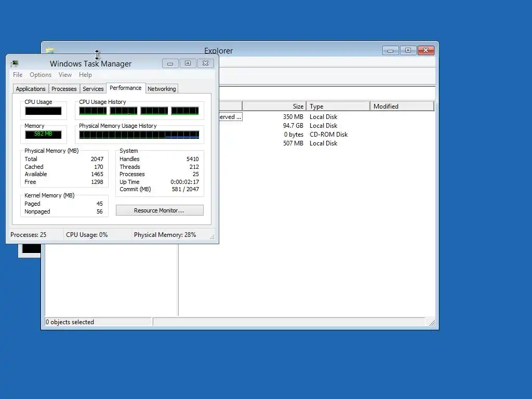Click the Processes: 25 status bar entry
Viewport: 532px width, 399px height.
pyautogui.click(x=28, y=235)
